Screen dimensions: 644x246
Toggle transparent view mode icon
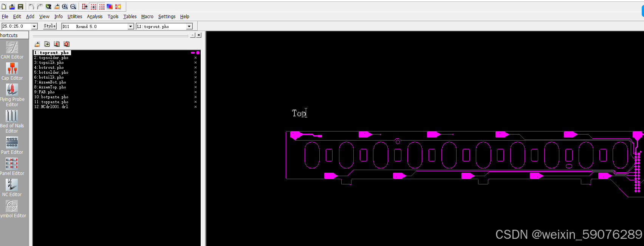(110, 7)
